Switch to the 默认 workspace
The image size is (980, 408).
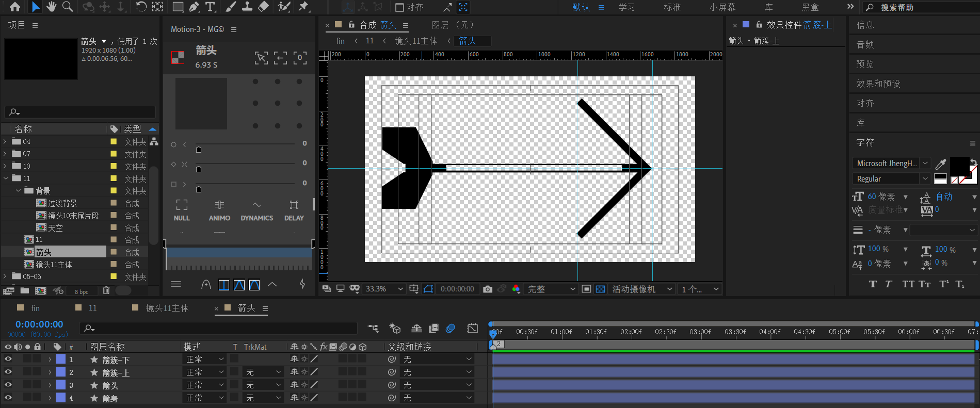click(581, 7)
